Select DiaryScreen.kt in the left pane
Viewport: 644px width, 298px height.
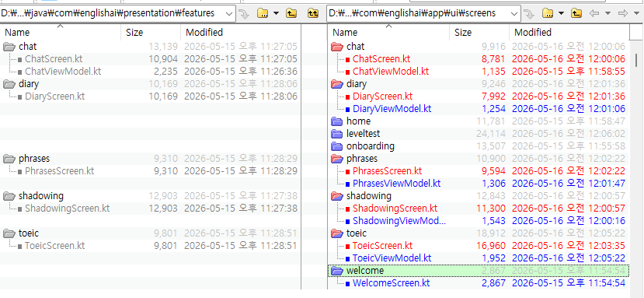point(55,96)
